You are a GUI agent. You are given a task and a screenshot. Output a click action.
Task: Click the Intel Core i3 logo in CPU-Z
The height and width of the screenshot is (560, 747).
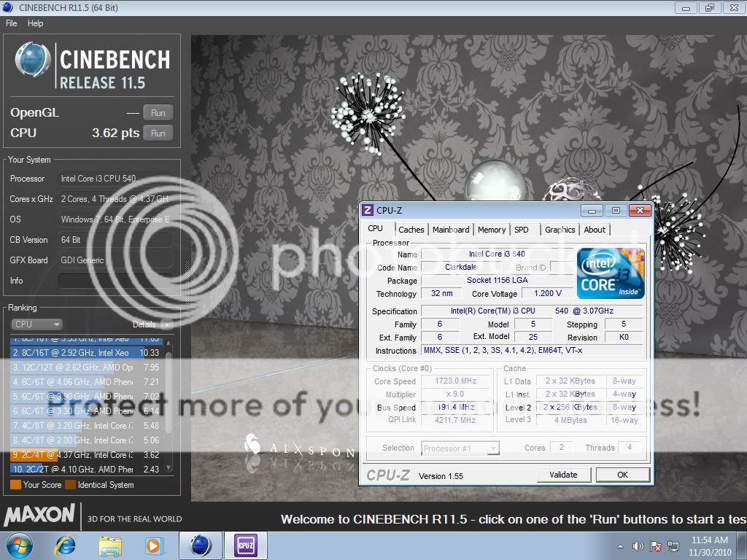pos(611,273)
